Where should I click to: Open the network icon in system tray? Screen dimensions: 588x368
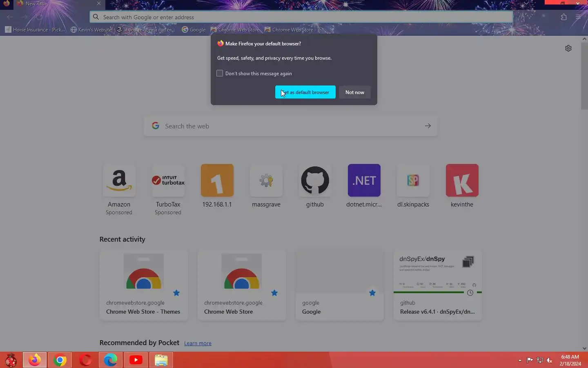click(540, 360)
